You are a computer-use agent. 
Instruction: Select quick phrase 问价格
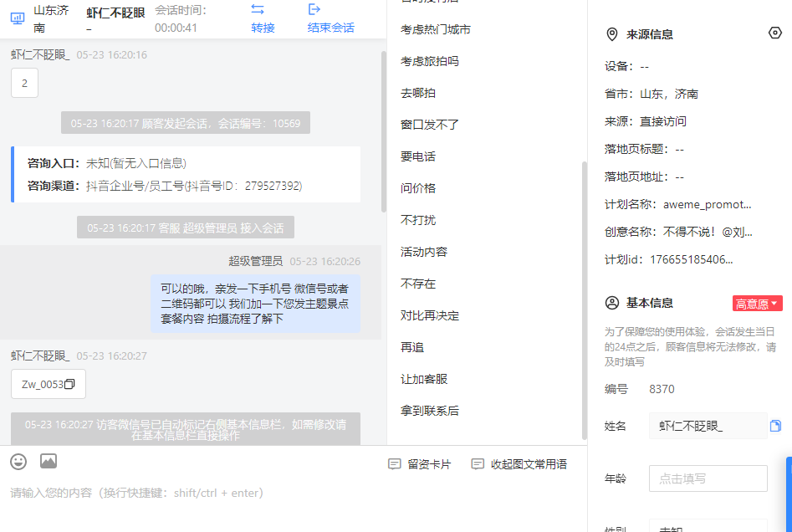tap(418, 188)
